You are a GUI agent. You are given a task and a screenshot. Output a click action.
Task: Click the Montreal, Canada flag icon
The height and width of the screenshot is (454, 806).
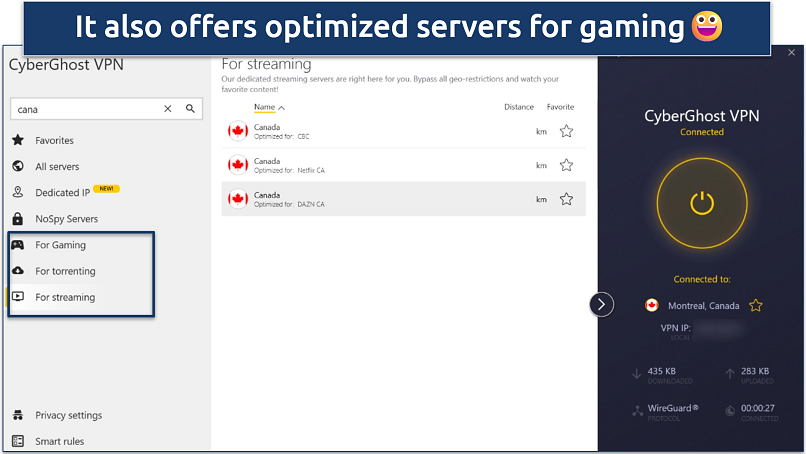pyautogui.click(x=652, y=305)
